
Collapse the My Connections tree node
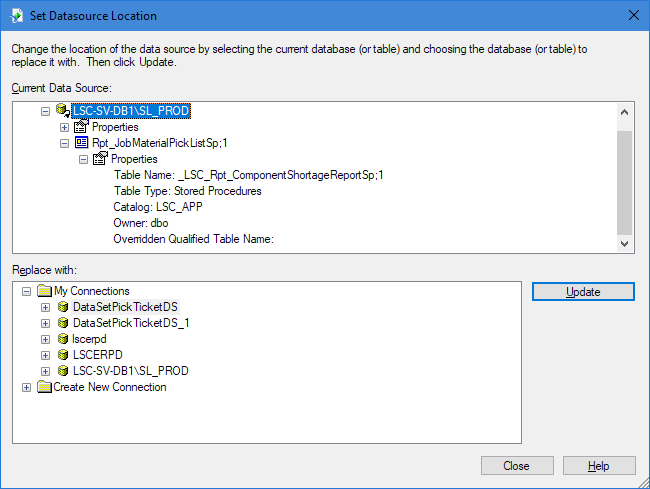pos(27,291)
